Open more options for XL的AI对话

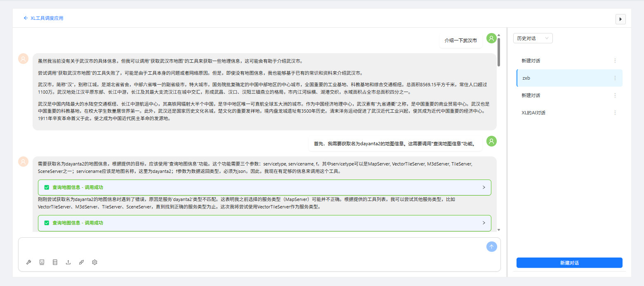(x=615, y=113)
